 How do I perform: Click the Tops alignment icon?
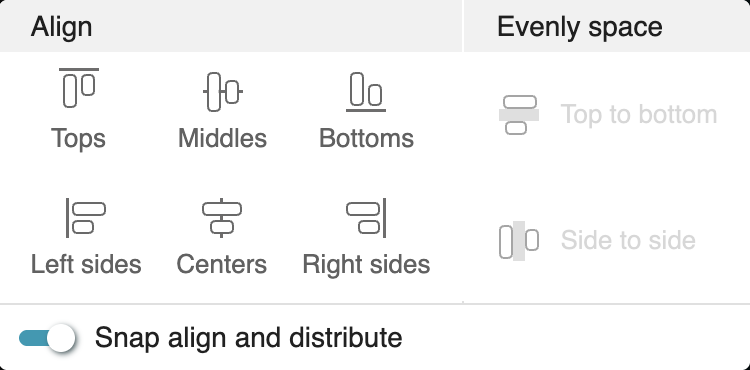coord(79,88)
